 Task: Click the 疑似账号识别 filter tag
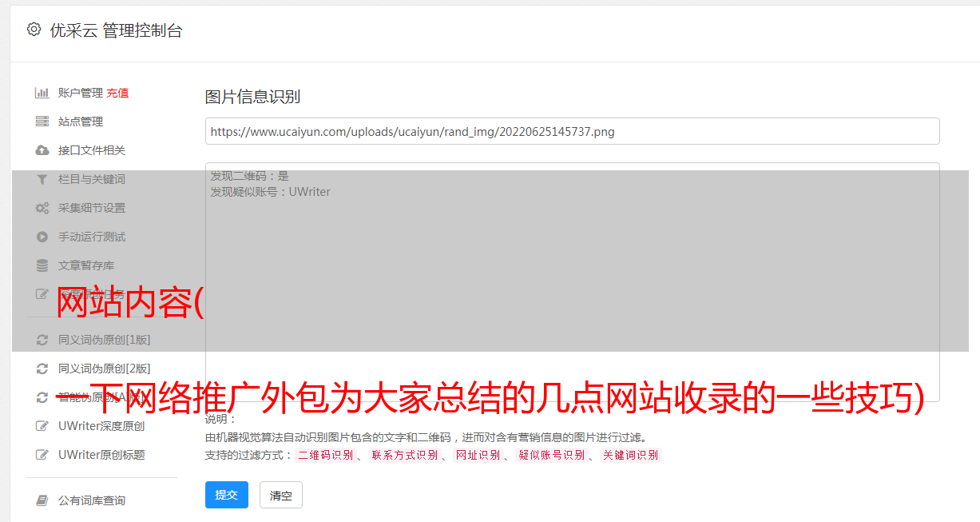pos(552,455)
